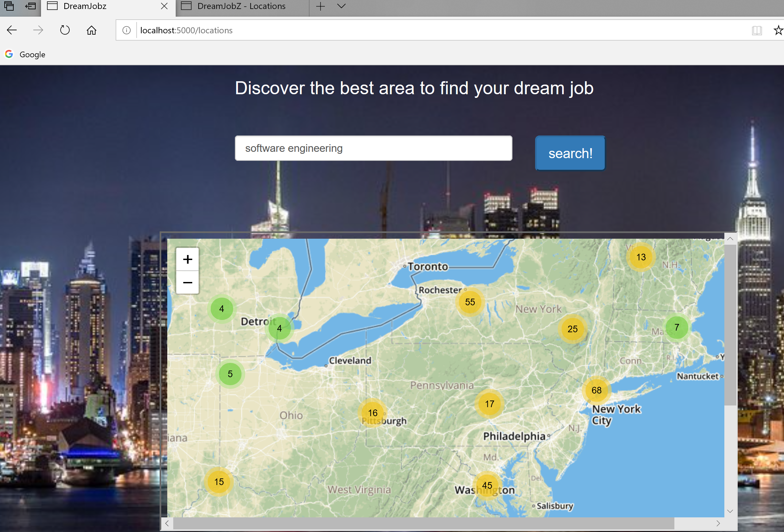
Task: Click the horizontal scrollbar right arrow
Action: (718, 523)
